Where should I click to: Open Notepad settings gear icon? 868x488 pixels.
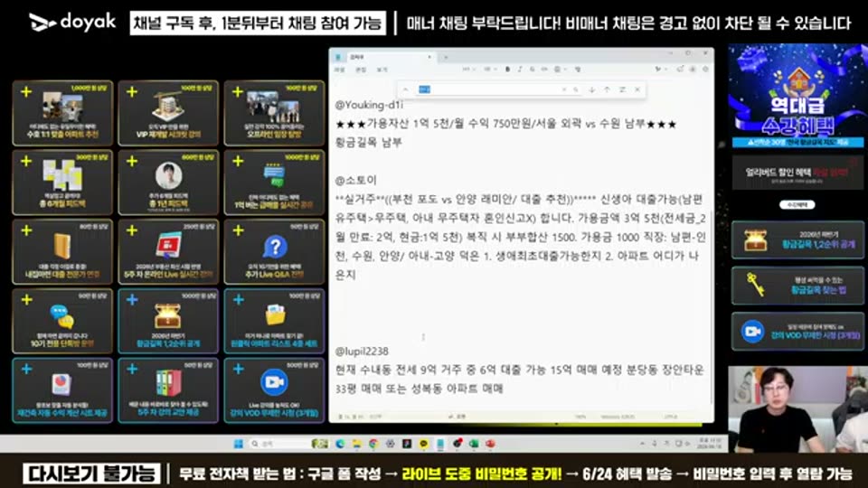pos(705,70)
